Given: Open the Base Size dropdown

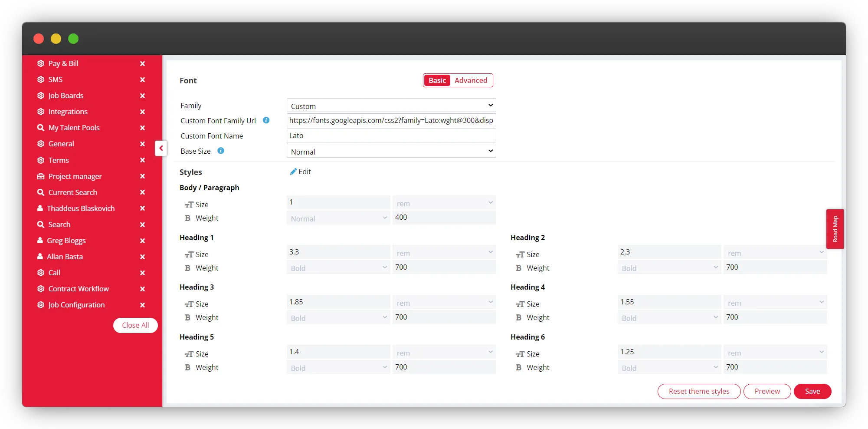Looking at the screenshot, I should pos(391,151).
